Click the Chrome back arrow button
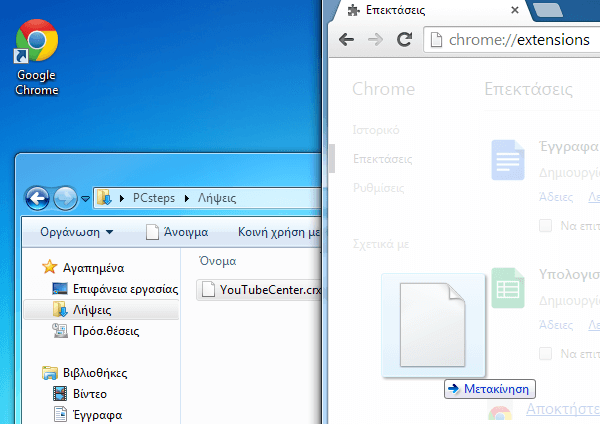 [347, 39]
